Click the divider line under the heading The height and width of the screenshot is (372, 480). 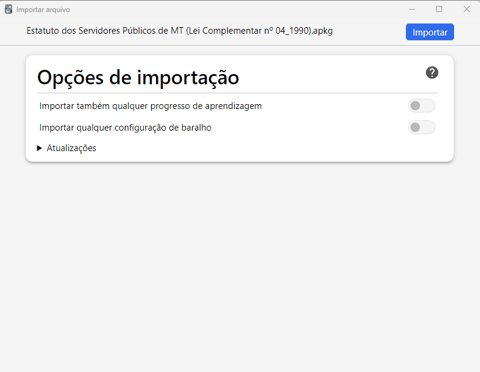pyautogui.click(x=237, y=93)
